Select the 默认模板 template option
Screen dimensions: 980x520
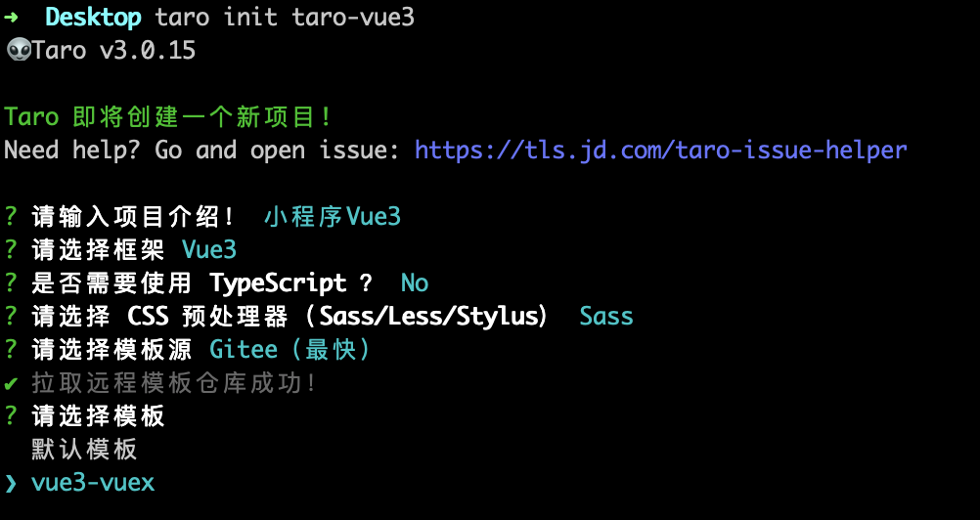click(84, 450)
